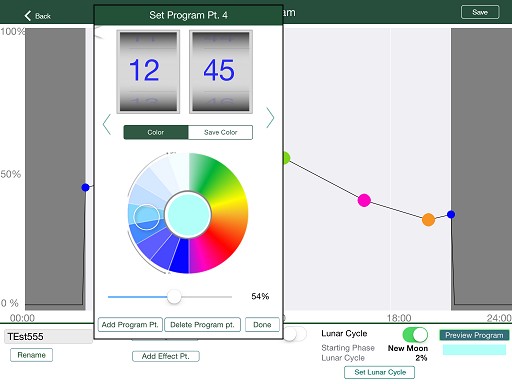
Task: Click Delete Program pt. button
Action: [202, 324]
